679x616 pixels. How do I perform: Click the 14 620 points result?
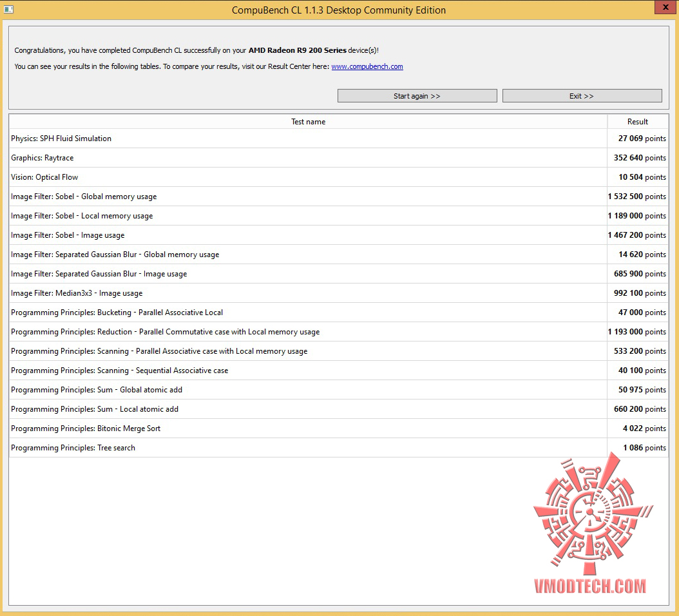pos(642,255)
